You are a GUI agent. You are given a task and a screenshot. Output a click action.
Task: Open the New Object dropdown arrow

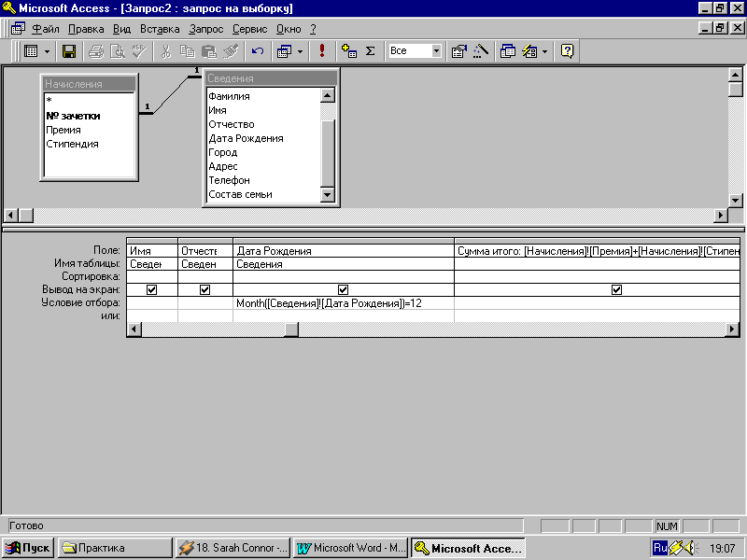pos(545,51)
